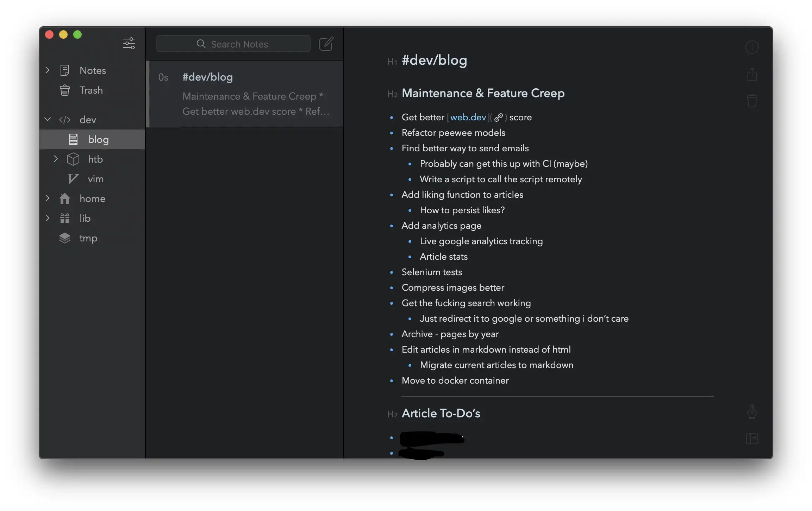Select the #dev/blog note in list
Viewport: 812px width, 511px height.
pyautogui.click(x=244, y=94)
